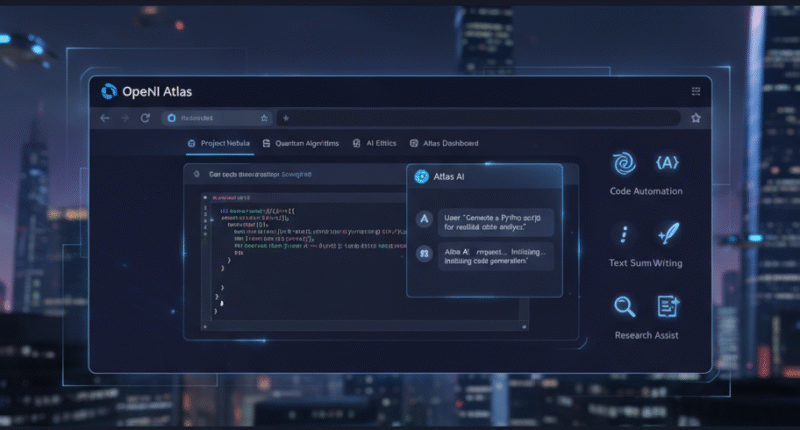Screen dimensions: 800x430
Task: Open the swirl Code Automation icon
Action: click(622, 163)
